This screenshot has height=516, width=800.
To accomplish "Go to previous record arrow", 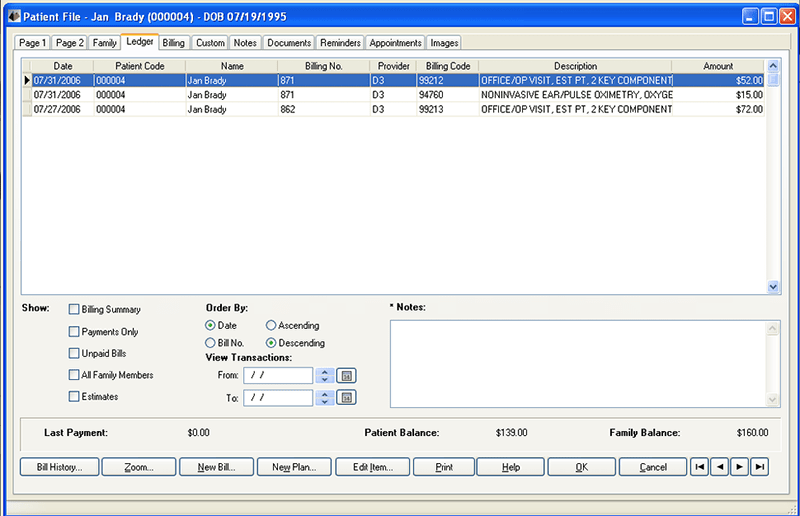I will coord(719,467).
